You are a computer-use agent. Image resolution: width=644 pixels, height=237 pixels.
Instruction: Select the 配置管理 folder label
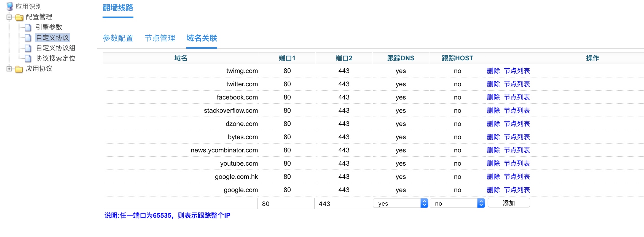[x=39, y=17]
